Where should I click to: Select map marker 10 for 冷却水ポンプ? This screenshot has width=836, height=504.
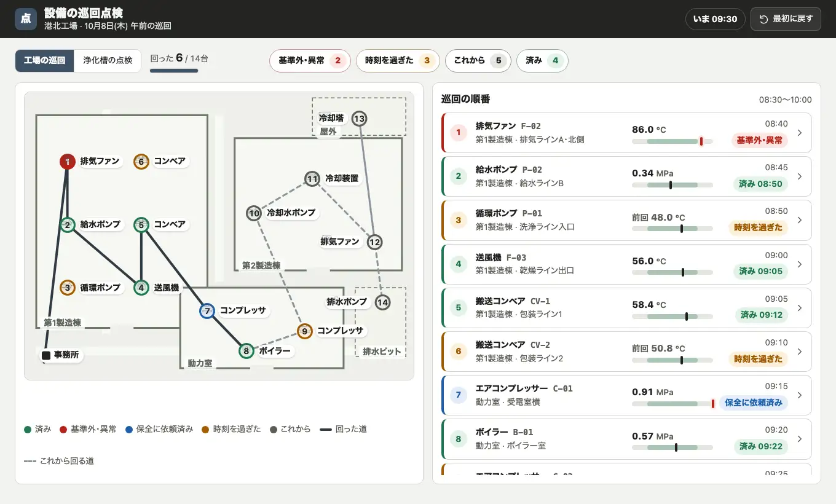pyautogui.click(x=254, y=213)
